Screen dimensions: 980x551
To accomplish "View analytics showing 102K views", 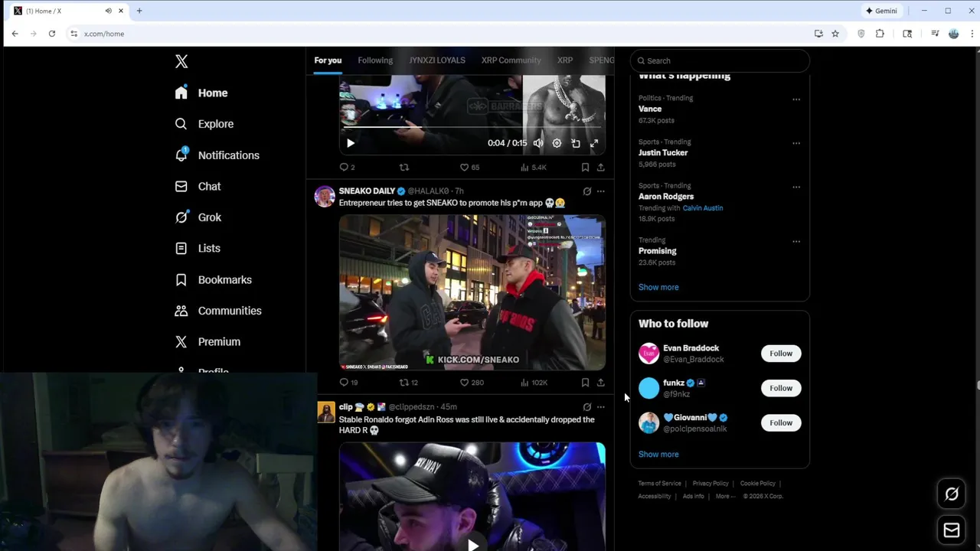I will [534, 382].
